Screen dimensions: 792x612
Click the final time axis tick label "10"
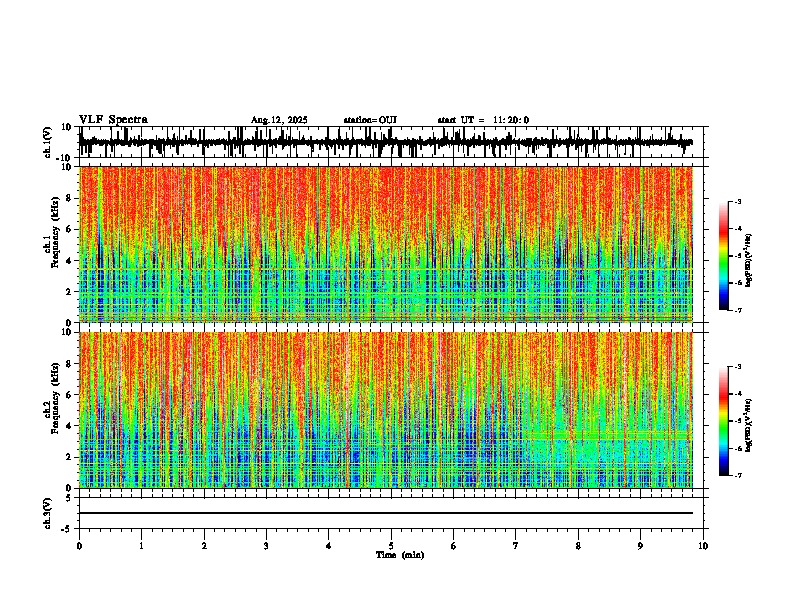coord(703,546)
